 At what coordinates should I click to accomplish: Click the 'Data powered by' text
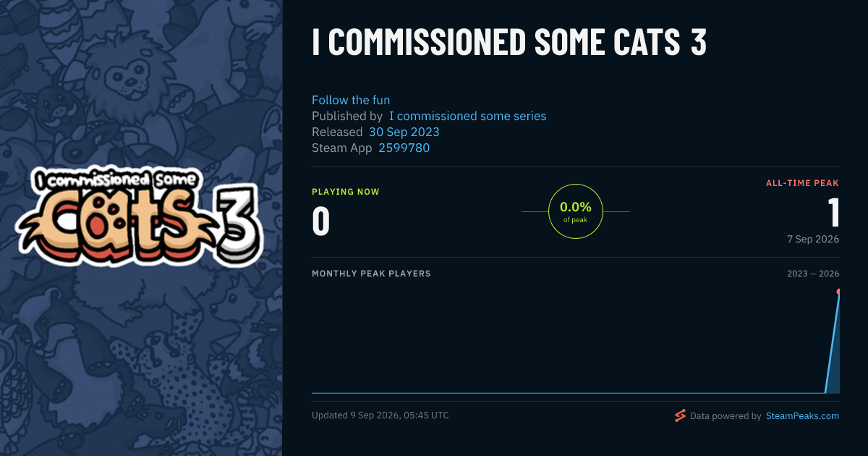tap(726, 416)
